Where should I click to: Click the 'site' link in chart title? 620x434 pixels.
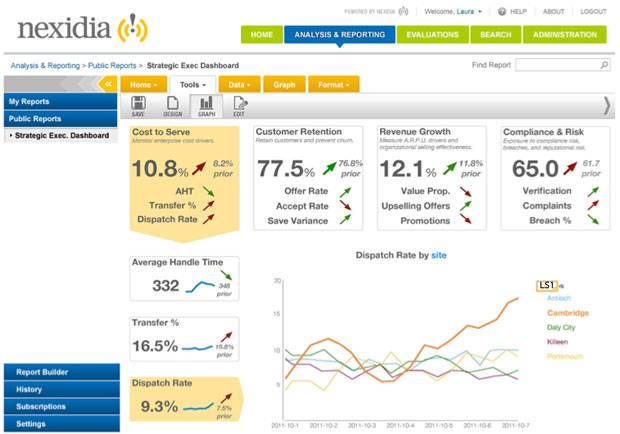pyautogui.click(x=439, y=255)
